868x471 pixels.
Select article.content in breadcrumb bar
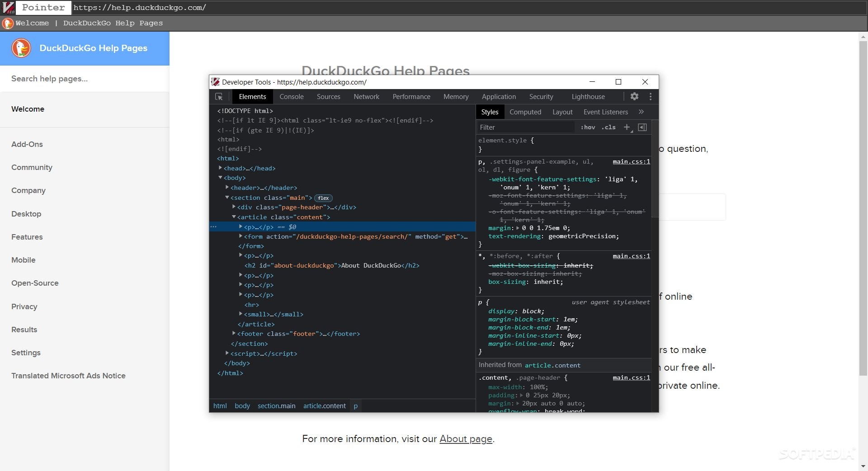pyautogui.click(x=324, y=406)
